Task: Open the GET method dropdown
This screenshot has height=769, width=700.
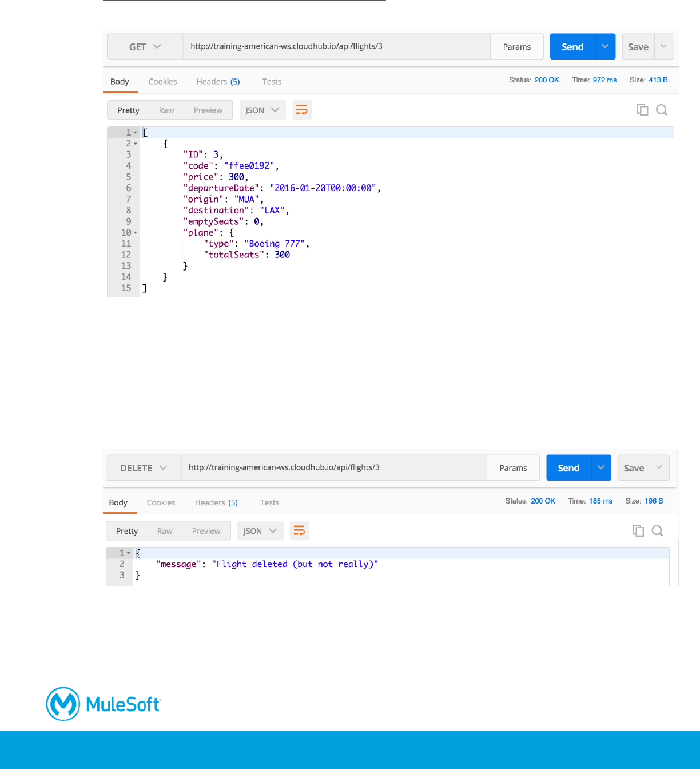Action: (x=145, y=47)
